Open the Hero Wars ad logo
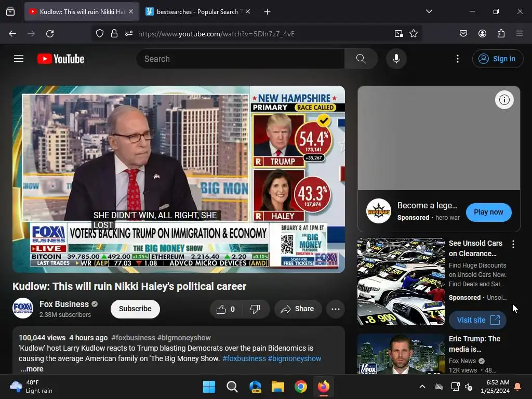Viewport: 532px width, 399px height. click(379, 211)
